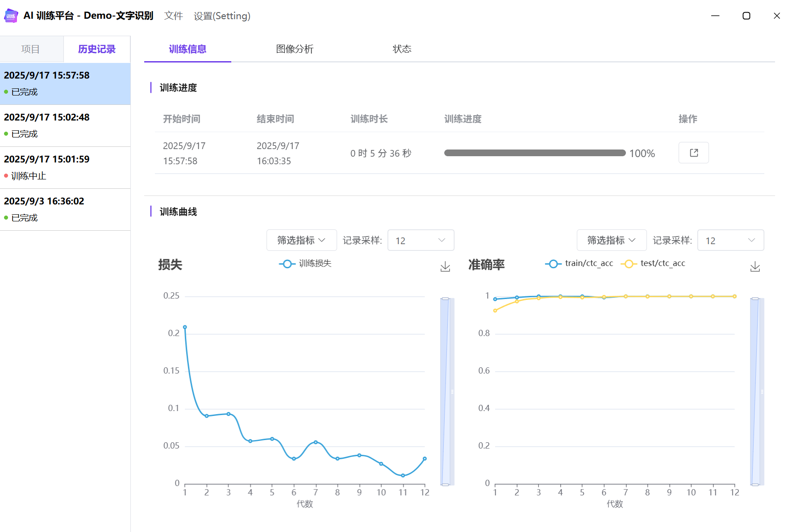Click the export/open icon in 操作 column
The width and height of the screenshot is (788, 532).
click(693, 153)
